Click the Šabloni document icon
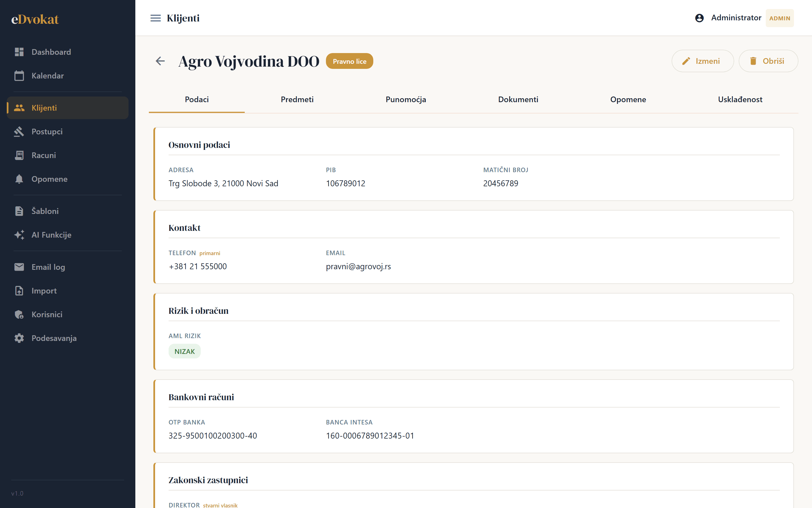Viewport: 812px width, 508px height. (x=19, y=211)
